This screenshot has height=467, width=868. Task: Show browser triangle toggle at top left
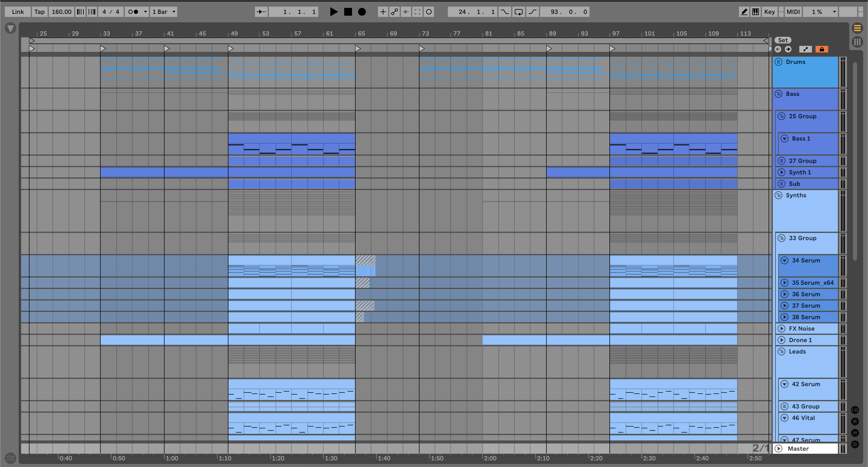pyautogui.click(x=11, y=28)
